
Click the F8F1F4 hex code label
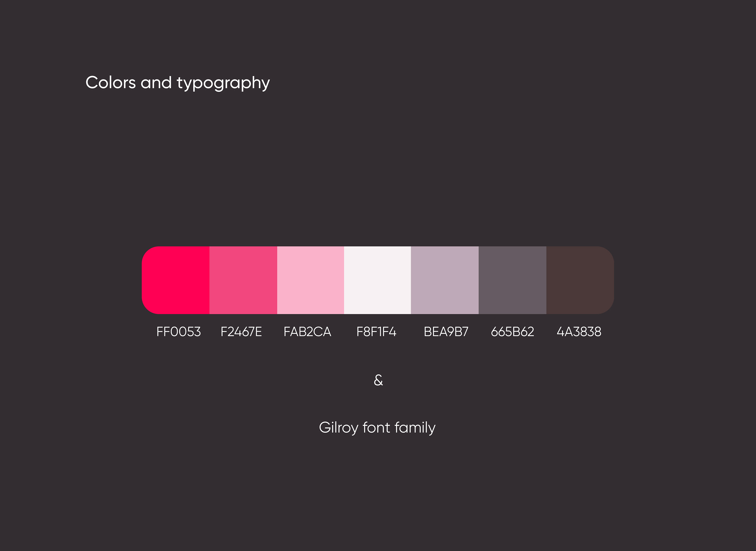coord(376,332)
